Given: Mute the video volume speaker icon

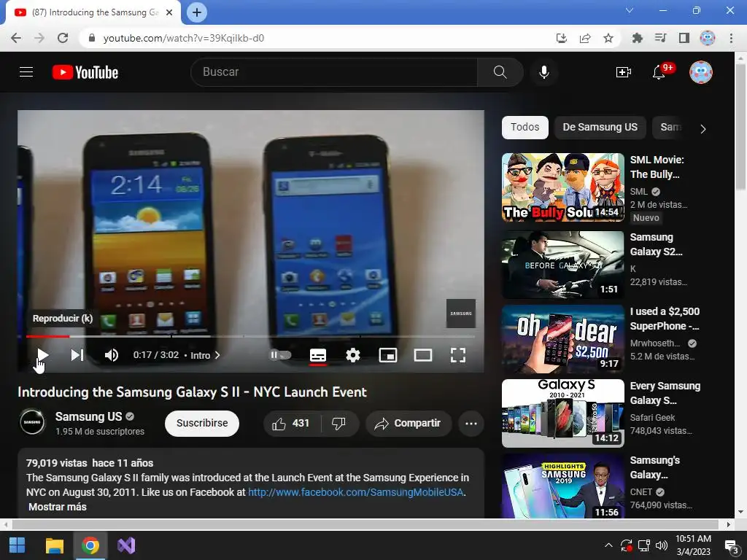Looking at the screenshot, I should coord(112,355).
